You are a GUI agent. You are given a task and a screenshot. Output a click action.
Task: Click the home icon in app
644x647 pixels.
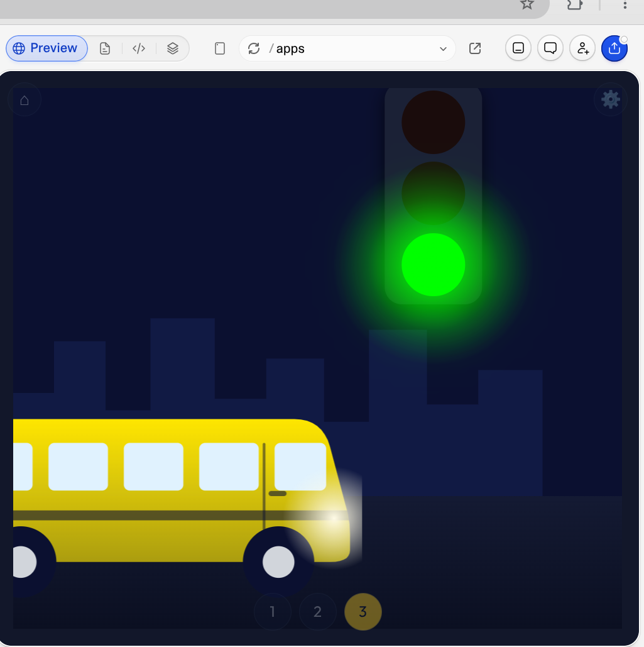(25, 100)
